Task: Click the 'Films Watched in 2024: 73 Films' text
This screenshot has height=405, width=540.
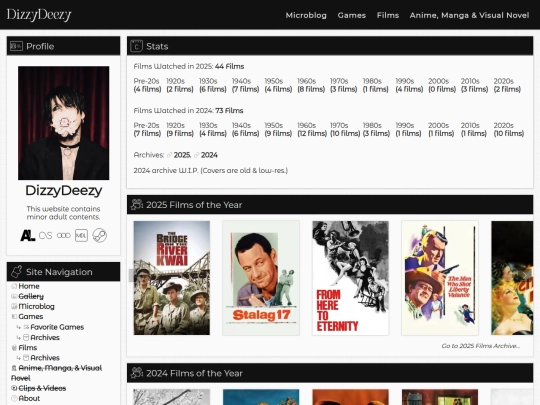Action: point(188,111)
